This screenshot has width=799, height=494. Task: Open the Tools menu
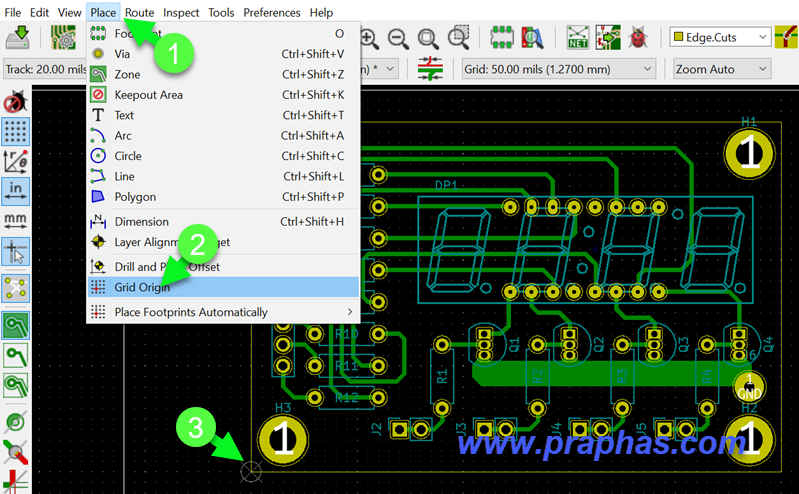click(x=221, y=12)
